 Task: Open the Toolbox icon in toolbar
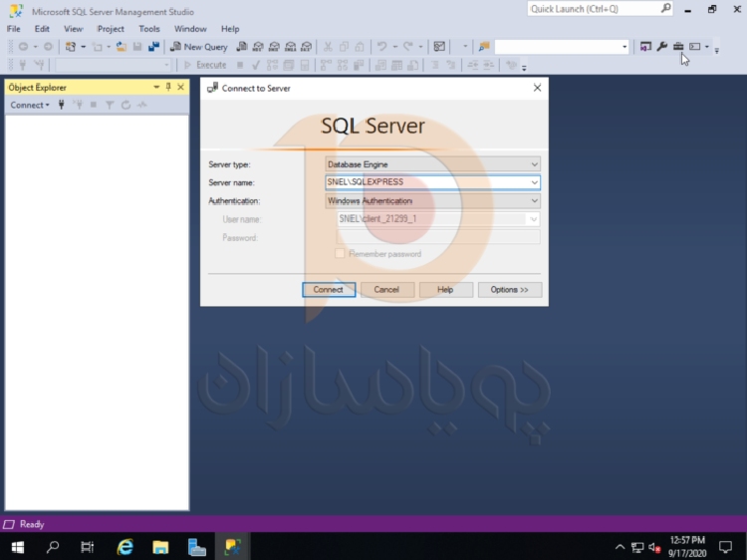point(678,47)
